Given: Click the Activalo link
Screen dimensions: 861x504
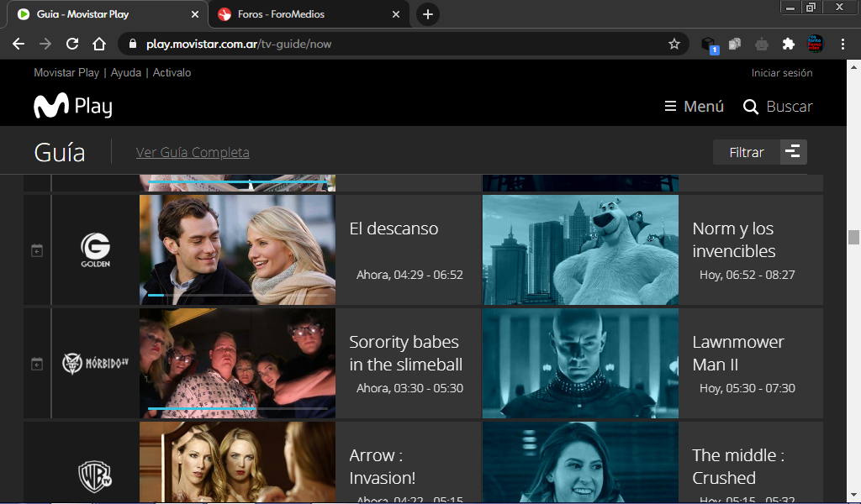Looking at the screenshot, I should point(172,72).
